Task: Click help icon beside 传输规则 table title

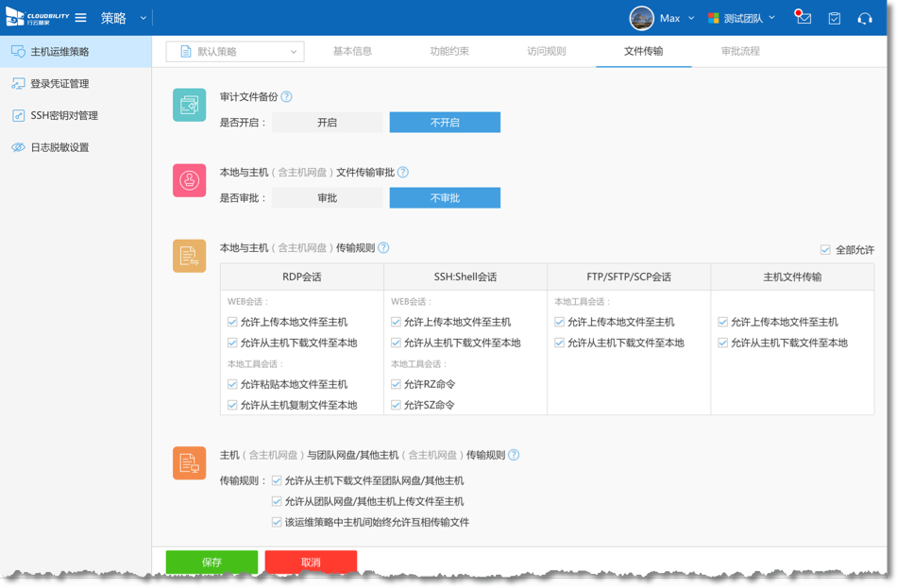Action: point(383,248)
